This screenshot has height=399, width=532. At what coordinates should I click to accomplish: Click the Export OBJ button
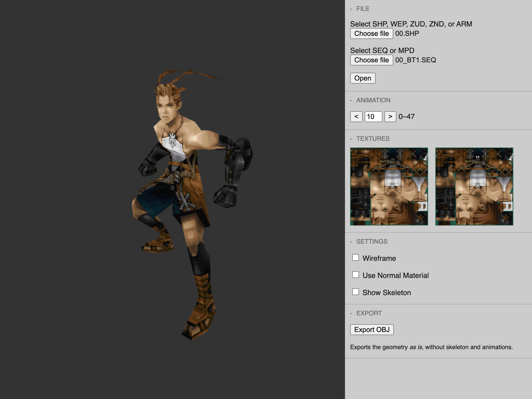pos(372,330)
